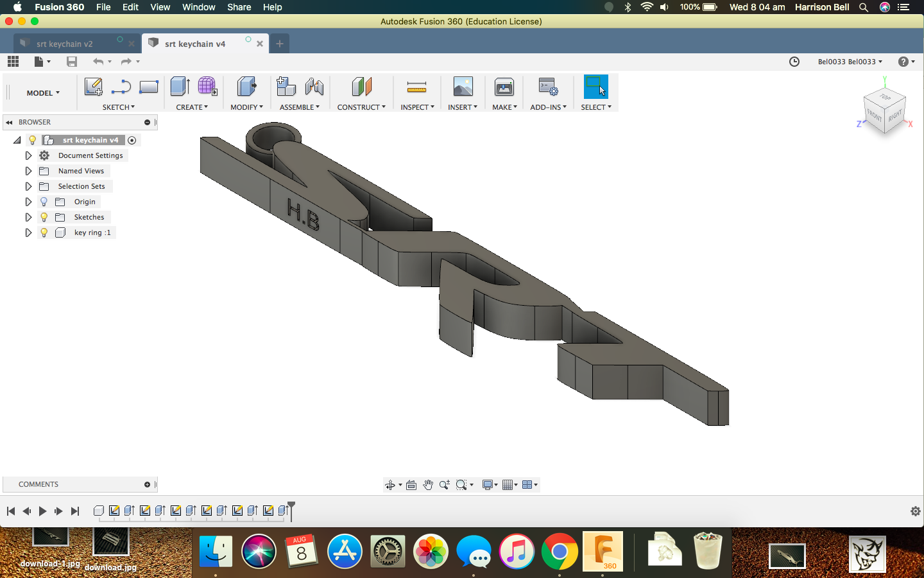Open the Grid and Snaps dropdown
924x578 pixels.
tap(510, 485)
